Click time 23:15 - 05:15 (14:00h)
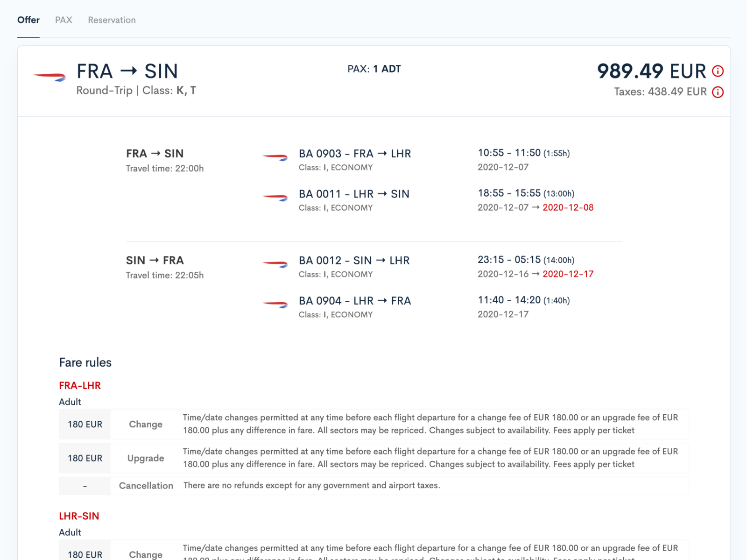The height and width of the screenshot is (560, 747). (526, 260)
